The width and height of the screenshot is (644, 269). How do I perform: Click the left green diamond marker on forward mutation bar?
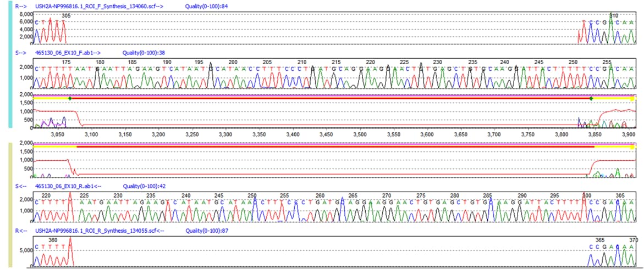pyautogui.click(x=70, y=98)
